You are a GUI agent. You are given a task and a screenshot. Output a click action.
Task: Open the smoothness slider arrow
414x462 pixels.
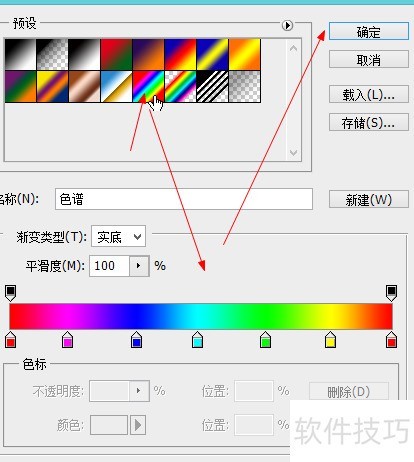click(x=139, y=266)
